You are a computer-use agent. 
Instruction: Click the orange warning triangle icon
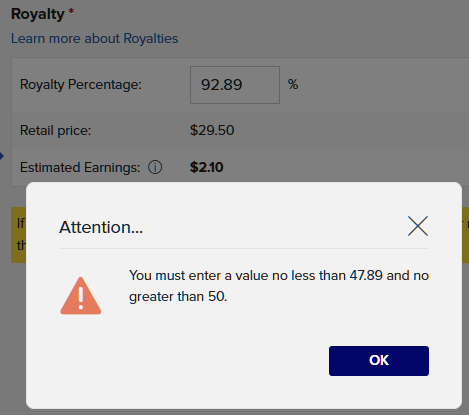click(81, 296)
